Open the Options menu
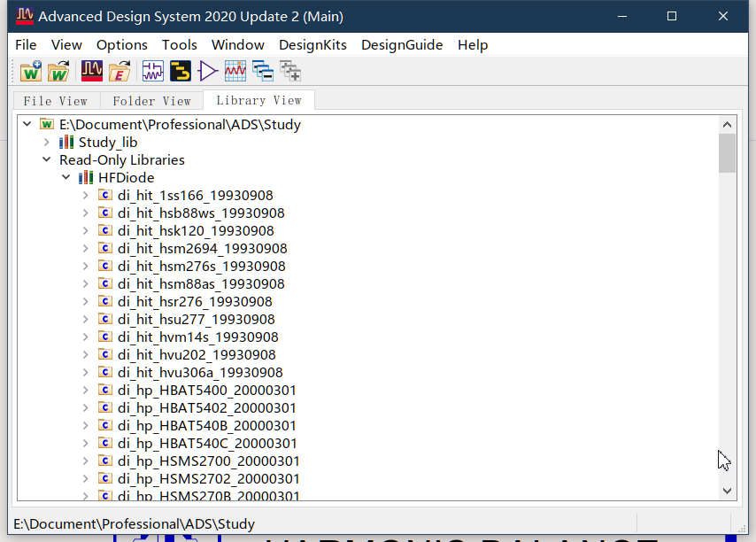Screen dimensions: 756x542 122,45
